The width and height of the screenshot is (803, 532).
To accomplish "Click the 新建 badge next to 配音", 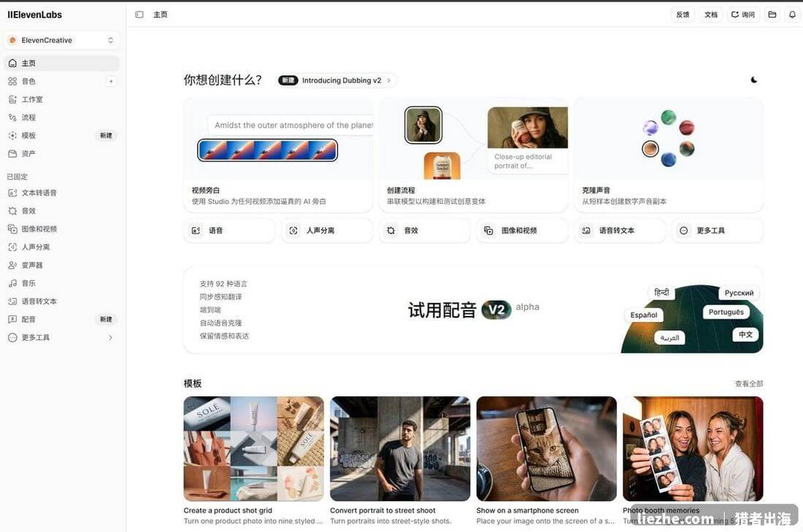I will pos(106,320).
